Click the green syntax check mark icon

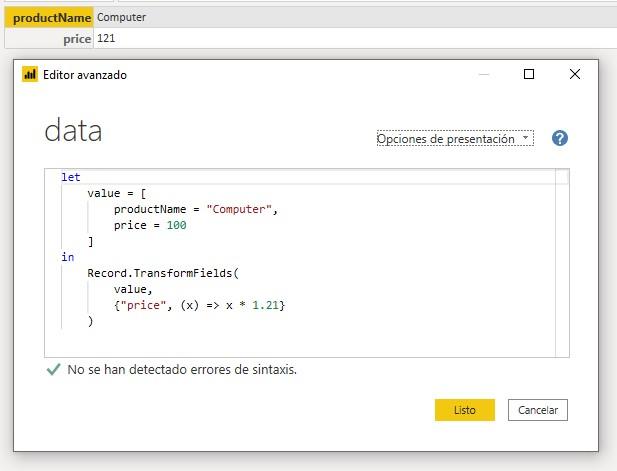(x=53, y=369)
